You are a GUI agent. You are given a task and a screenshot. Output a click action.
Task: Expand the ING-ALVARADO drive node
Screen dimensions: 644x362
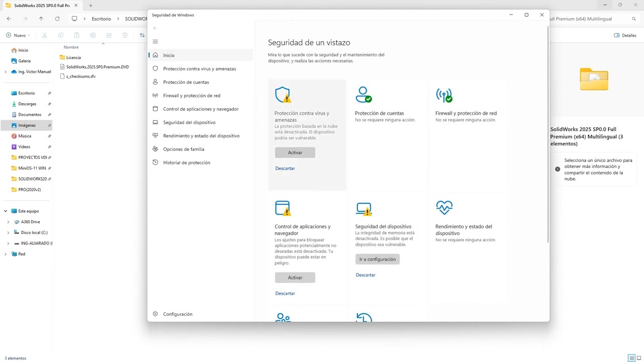(8, 243)
